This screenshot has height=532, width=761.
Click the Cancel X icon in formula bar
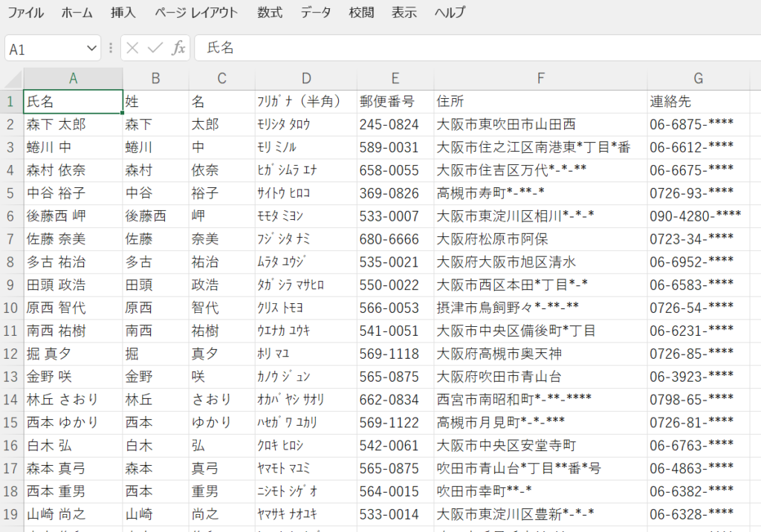click(132, 48)
